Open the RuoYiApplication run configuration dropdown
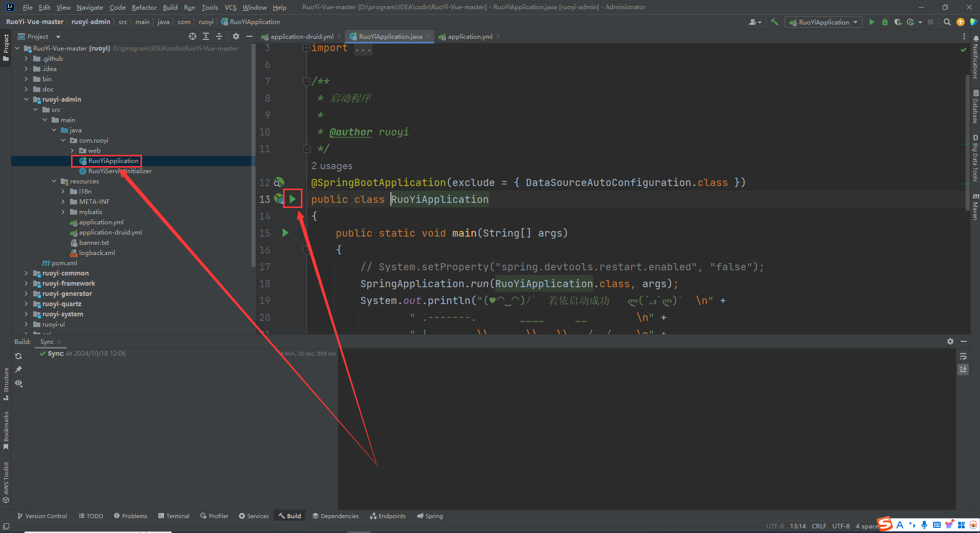 point(823,22)
